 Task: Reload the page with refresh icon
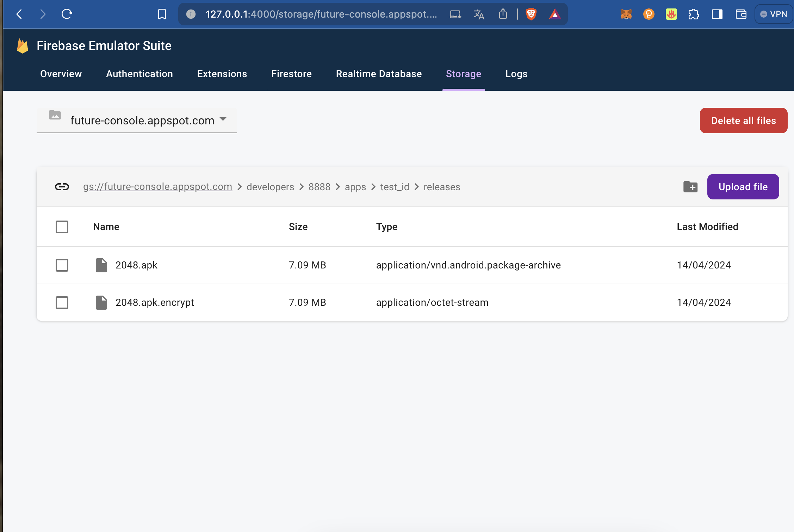(67, 14)
